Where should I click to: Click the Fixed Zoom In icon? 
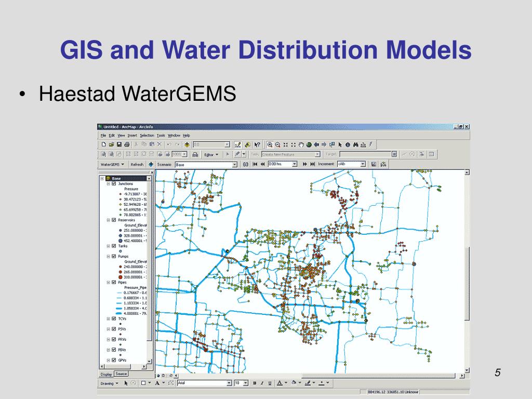click(x=286, y=145)
